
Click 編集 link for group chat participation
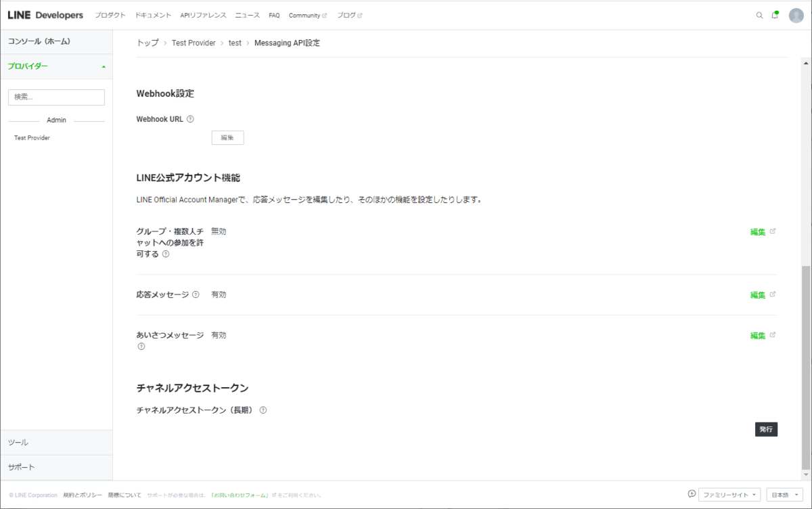pos(758,231)
